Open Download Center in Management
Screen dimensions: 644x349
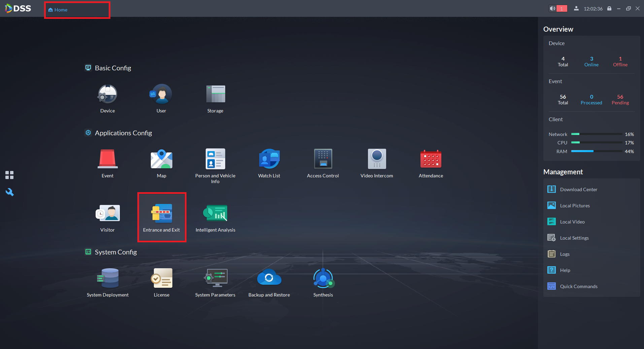point(578,189)
